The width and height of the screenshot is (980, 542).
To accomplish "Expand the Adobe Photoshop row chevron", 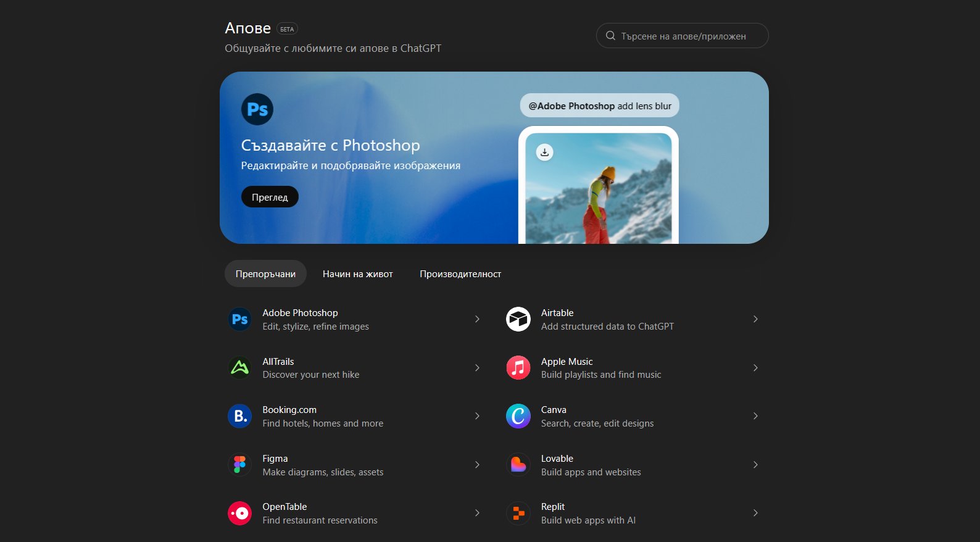I will [x=477, y=319].
